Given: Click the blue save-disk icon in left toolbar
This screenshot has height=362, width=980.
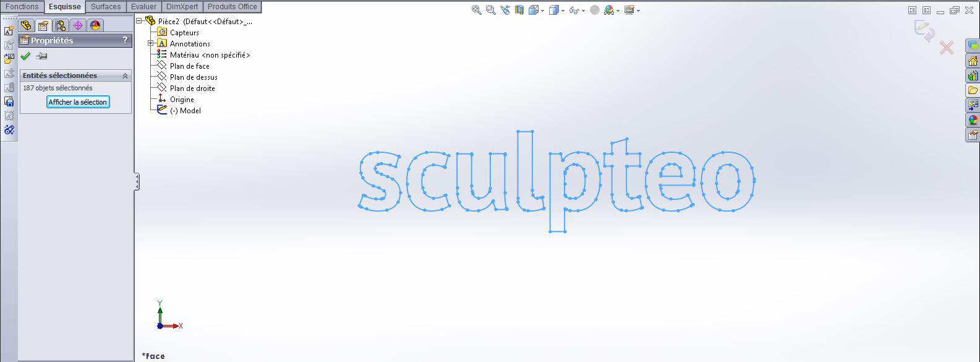Looking at the screenshot, I should pos(9,101).
